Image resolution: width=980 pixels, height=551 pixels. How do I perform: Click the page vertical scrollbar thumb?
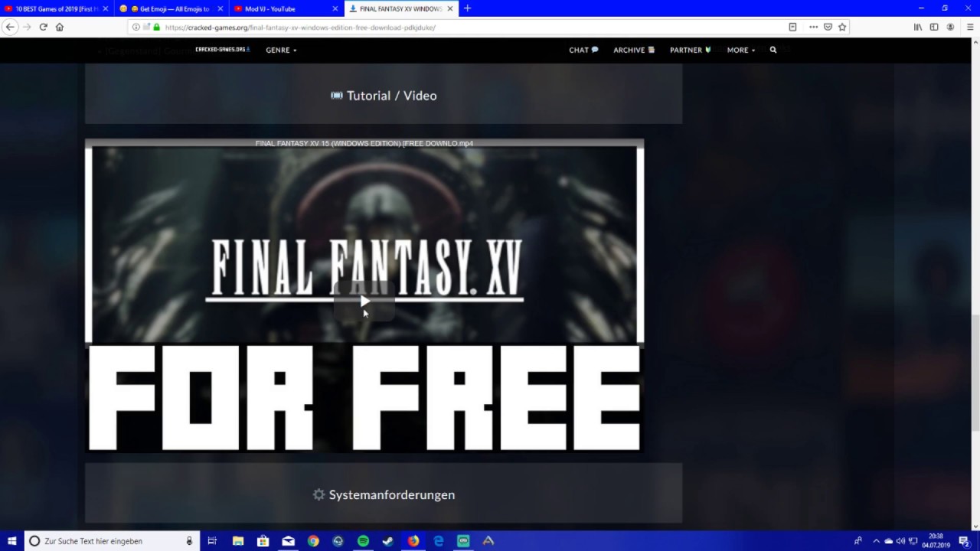975,373
